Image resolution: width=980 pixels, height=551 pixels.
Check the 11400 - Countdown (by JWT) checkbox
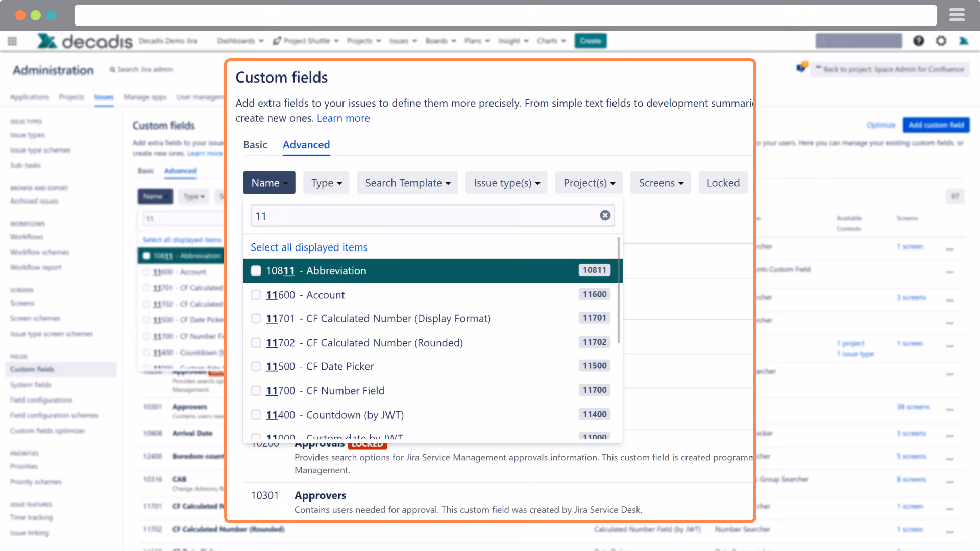click(x=256, y=415)
